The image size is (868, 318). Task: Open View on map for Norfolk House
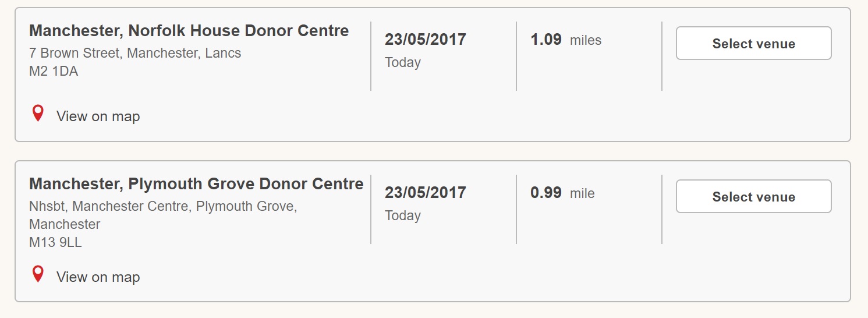(x=98, y=116)
